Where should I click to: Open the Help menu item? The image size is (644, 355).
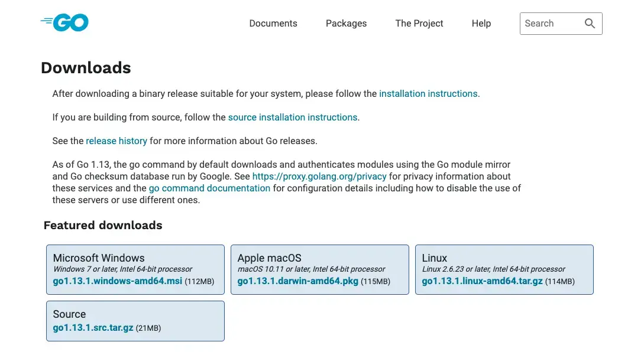point(481,24)
